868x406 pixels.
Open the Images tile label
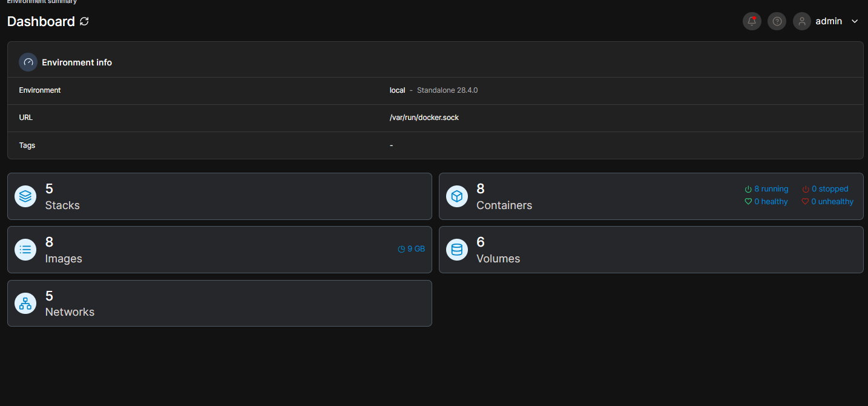pyautogui.click(x=64, y=259)
